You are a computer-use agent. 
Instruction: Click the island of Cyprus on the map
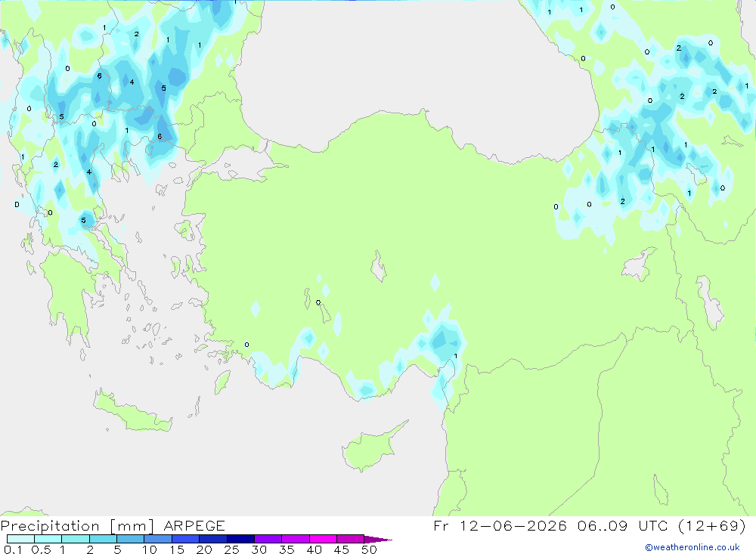point(369,450)
